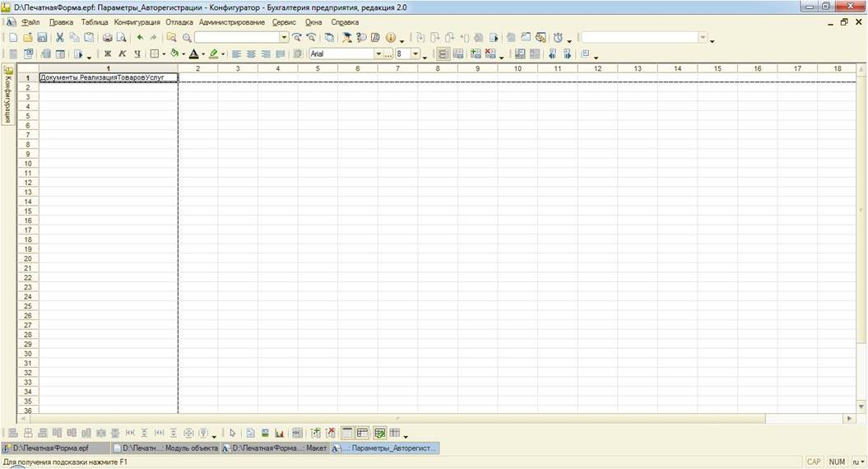Cut selection with the scissors icon
Image resolution: width=868 pixels, height=469 pixels.
(x=60, y=38)
